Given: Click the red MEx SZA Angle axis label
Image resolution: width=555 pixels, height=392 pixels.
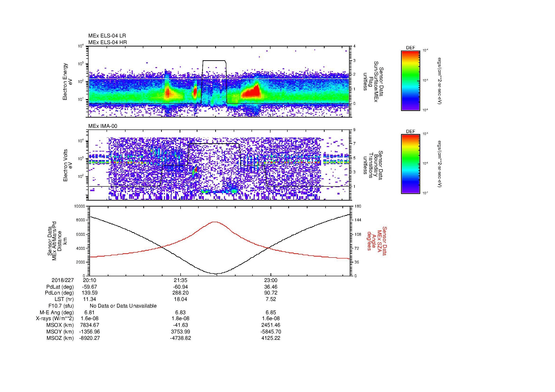Looking at the screenshot, I should tap(377, 241).
